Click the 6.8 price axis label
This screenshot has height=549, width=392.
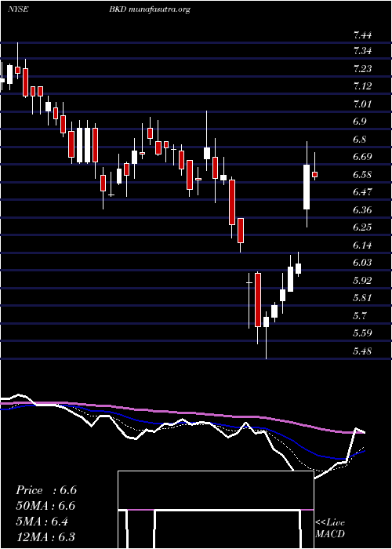tap(359, 140)
